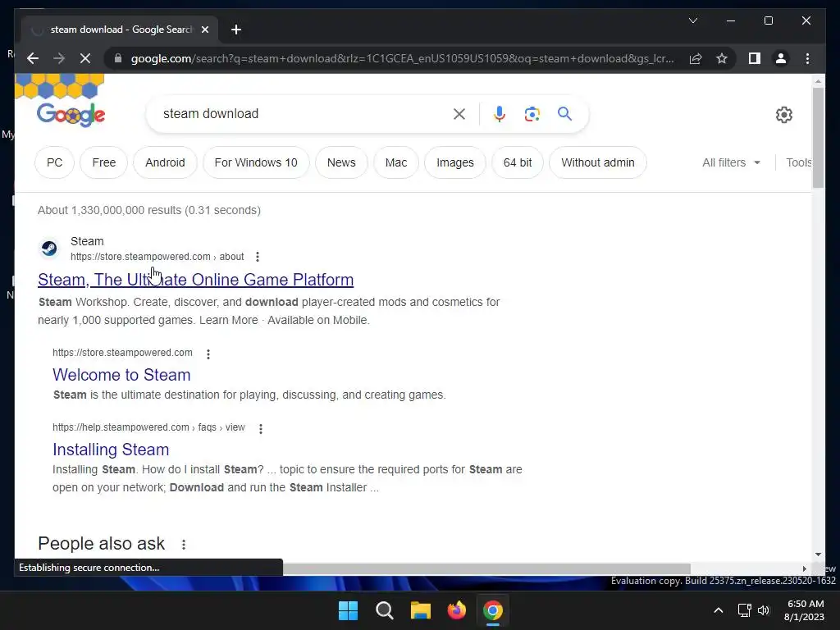The width and height of the screenshot is (840, 630).
Task: Click the People also ask heading
Action: pyautogui.click(x=101, y=544)
